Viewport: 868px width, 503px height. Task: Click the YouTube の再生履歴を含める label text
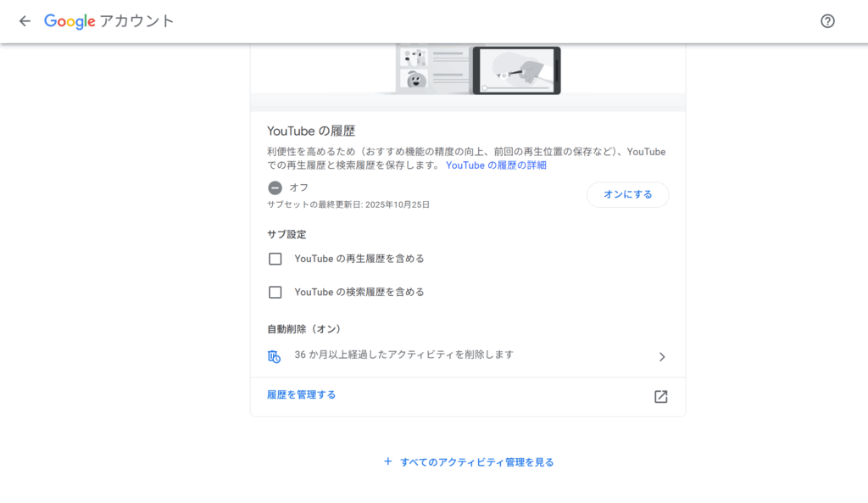click(x=359, y=259)
